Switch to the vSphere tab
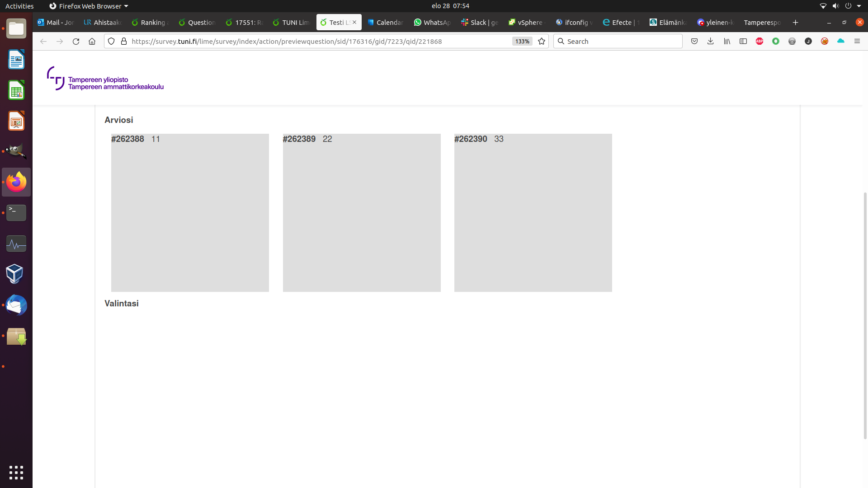The height and width of the screenshot is (488, 868). [x=526, y=22]
